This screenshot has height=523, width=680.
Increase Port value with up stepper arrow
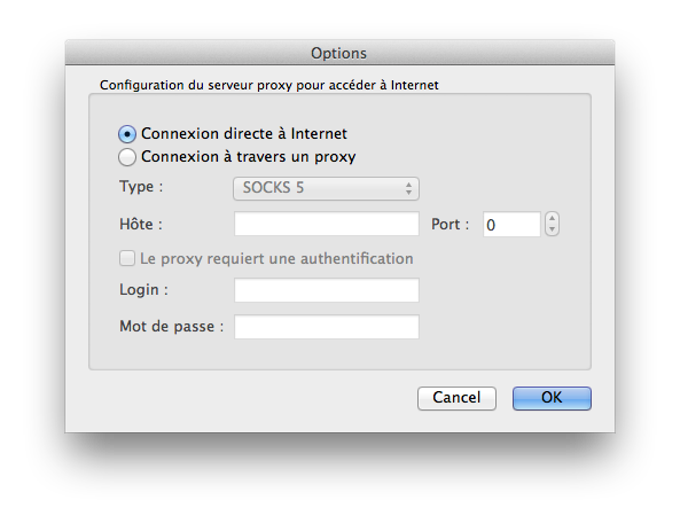[x=552, y=218]
